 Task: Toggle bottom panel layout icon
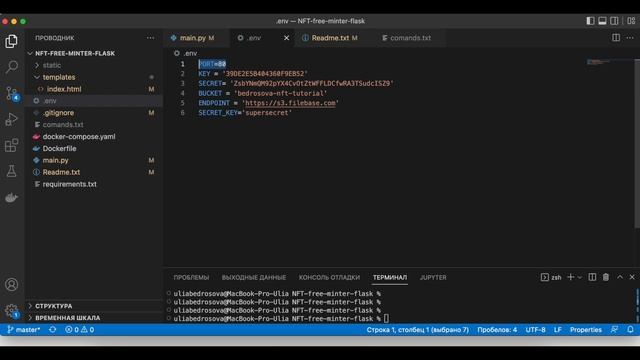(x=602, y=21)
